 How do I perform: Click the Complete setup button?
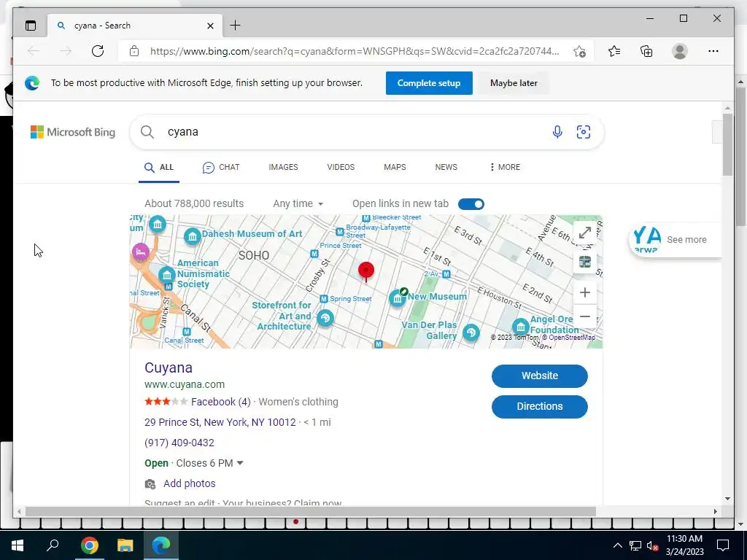coord(429,83)
